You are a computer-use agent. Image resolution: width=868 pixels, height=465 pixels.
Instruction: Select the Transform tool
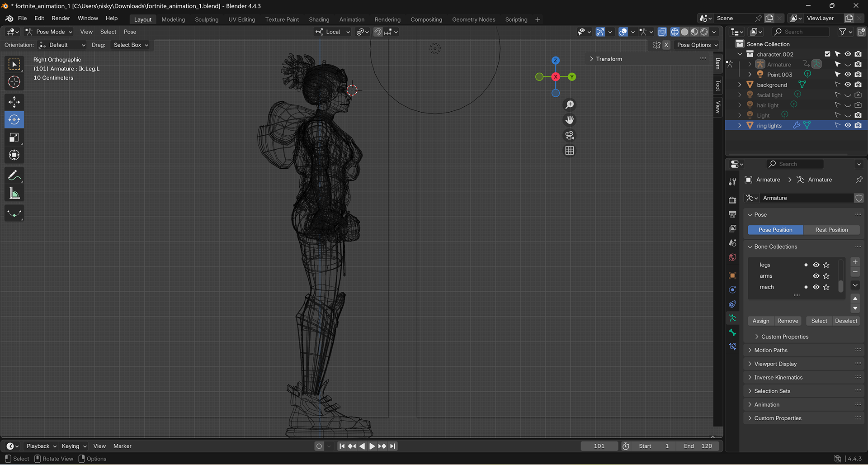click(14, 155)
